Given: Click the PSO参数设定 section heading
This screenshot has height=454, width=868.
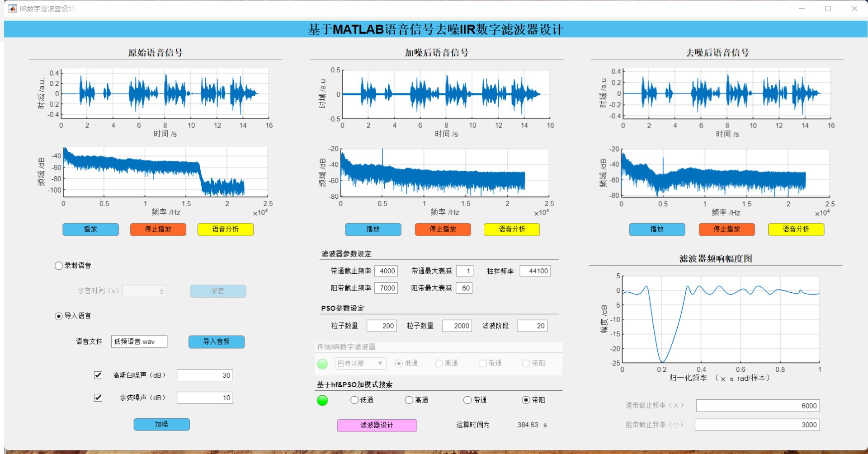Looking at the screenshot, I should pos(343,308).
